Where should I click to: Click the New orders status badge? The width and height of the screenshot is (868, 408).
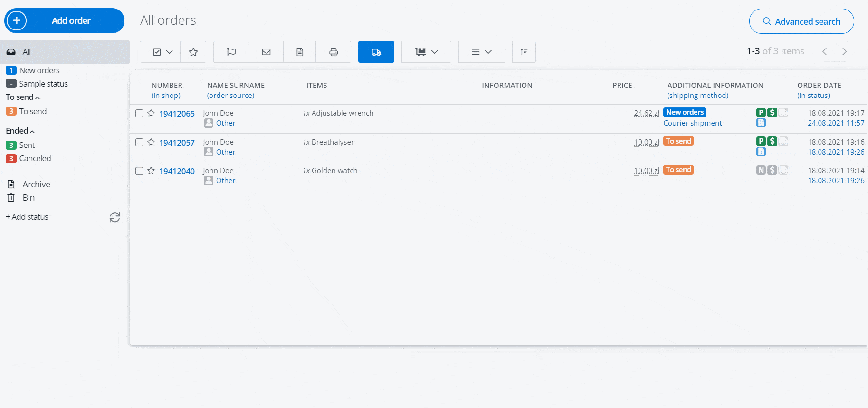point(685,112)
